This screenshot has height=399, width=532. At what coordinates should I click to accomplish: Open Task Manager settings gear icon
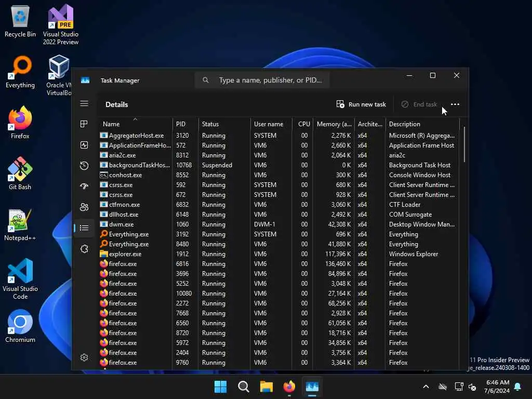point(84,357)
